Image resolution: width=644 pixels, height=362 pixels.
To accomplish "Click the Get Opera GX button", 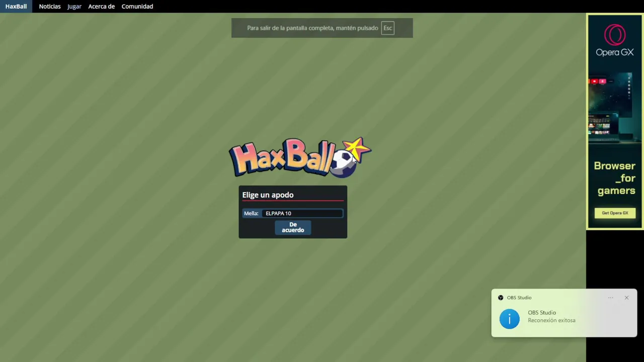I will click(615, 213).
